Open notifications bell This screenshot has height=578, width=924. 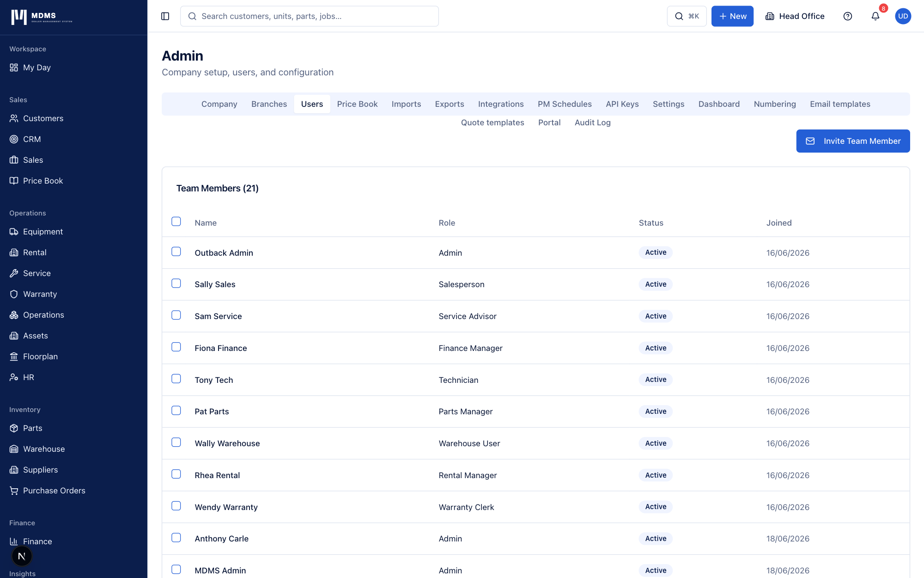[875, 16]
